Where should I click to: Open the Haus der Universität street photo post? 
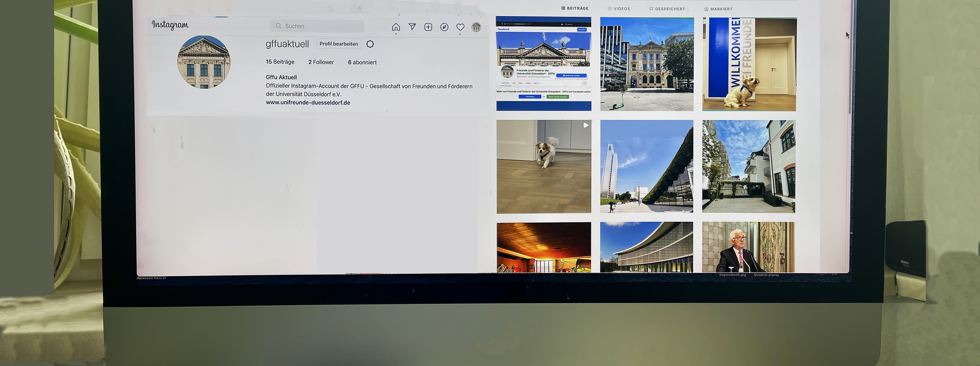tap(647, 64)
